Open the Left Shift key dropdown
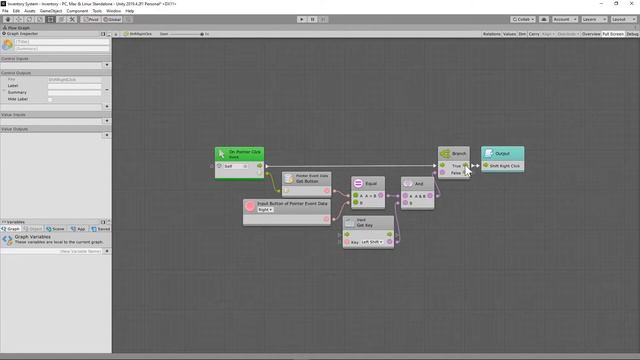This screenshot has height=360, width=640. tap(372, 242)
